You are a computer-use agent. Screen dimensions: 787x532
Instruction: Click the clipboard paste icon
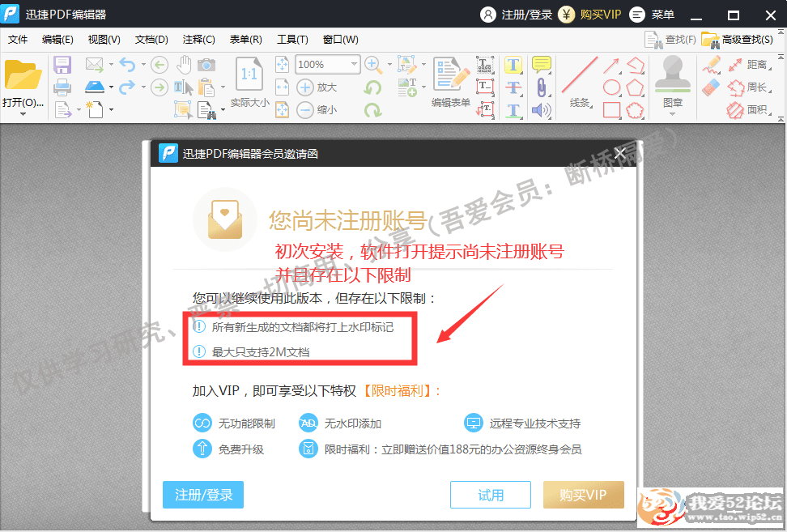(206, 87)
